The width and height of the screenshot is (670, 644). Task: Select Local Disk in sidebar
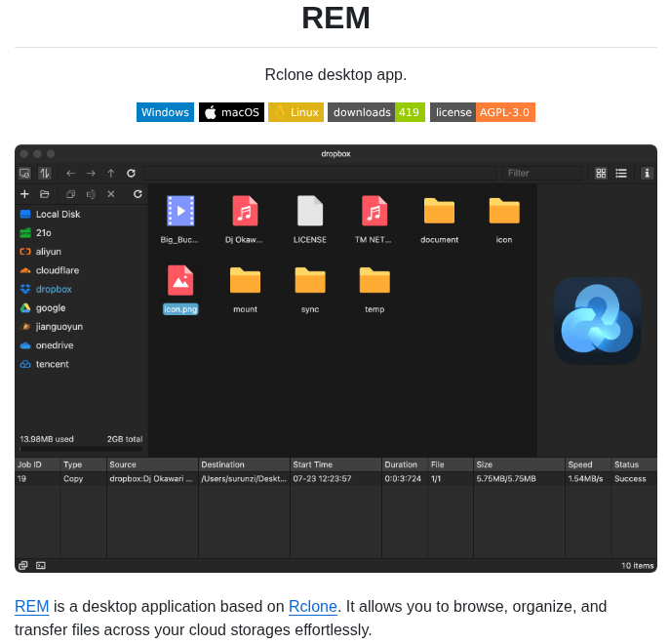tap(81, 215)
